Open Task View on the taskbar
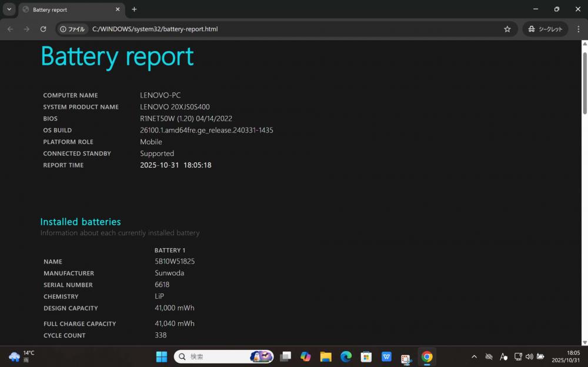Screen dimensions: 588x367 pos(285,356)
